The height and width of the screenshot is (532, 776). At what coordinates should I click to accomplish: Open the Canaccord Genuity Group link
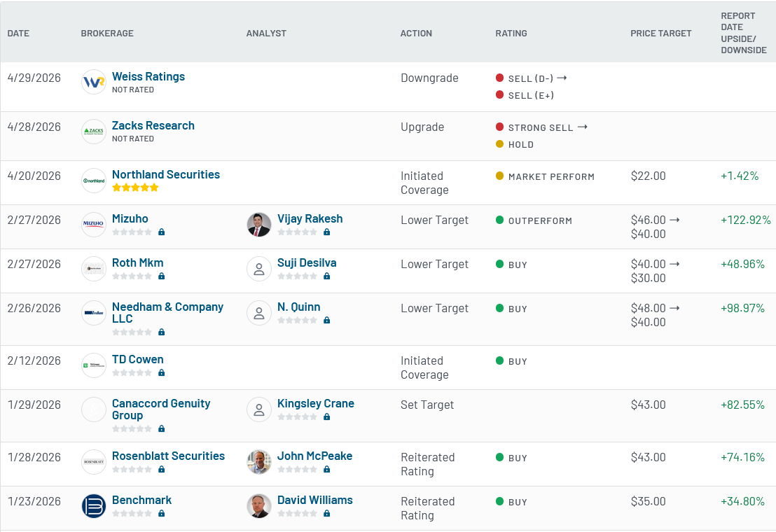[161, 409]
